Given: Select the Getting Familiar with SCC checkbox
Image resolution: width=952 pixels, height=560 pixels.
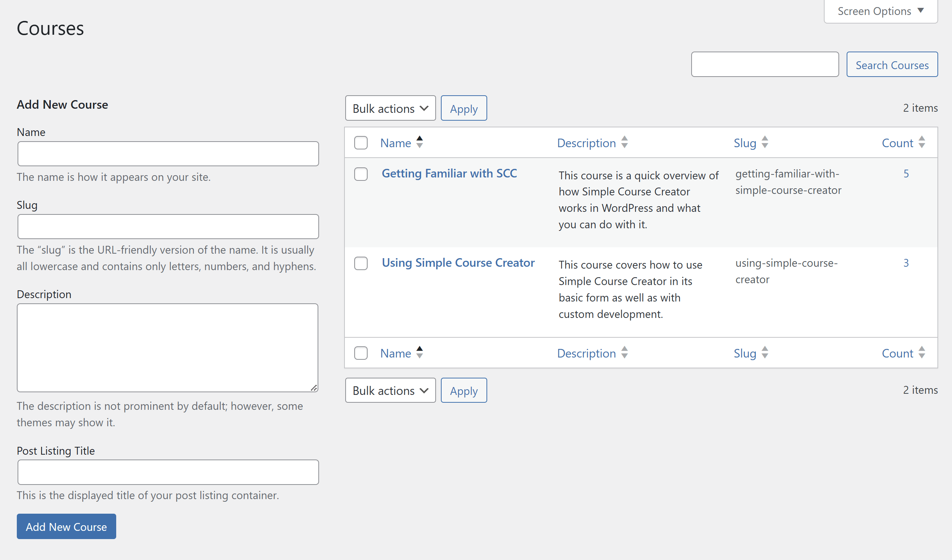Looking at the screenshot, I should [x=361, y=174].
